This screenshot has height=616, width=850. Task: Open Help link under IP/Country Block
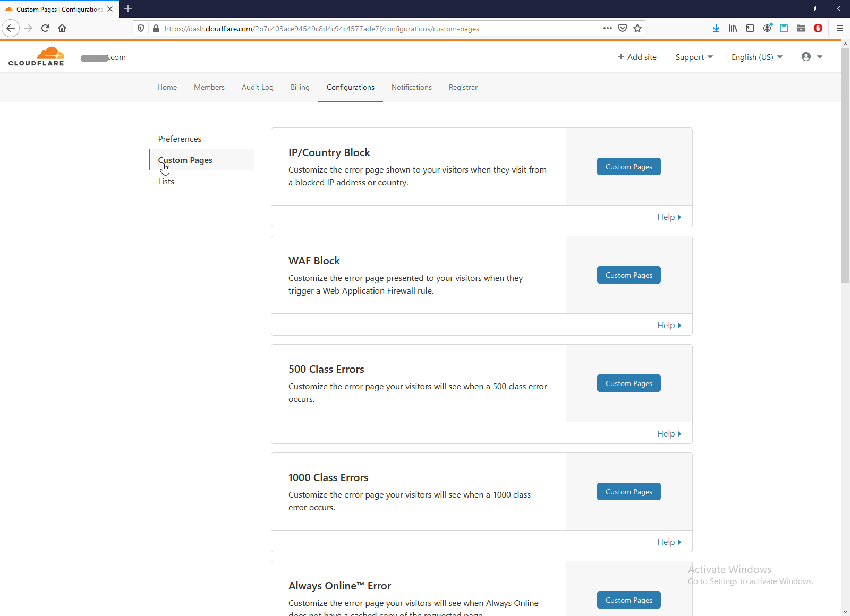(669, 217)
